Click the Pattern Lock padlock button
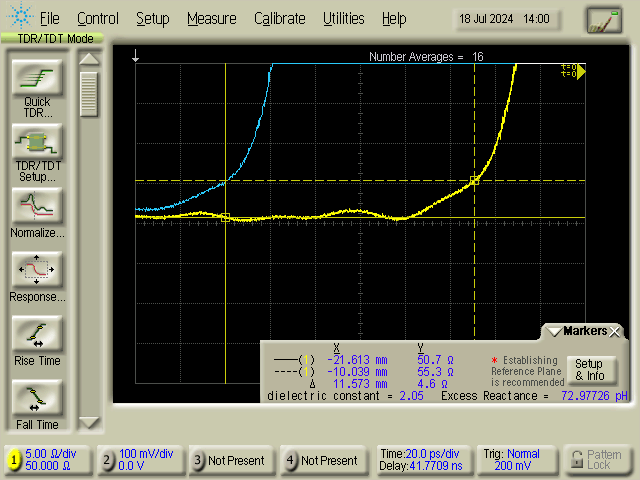Image resolution: width=640 pixels, height=480 pixels. (x=598, y=460)
